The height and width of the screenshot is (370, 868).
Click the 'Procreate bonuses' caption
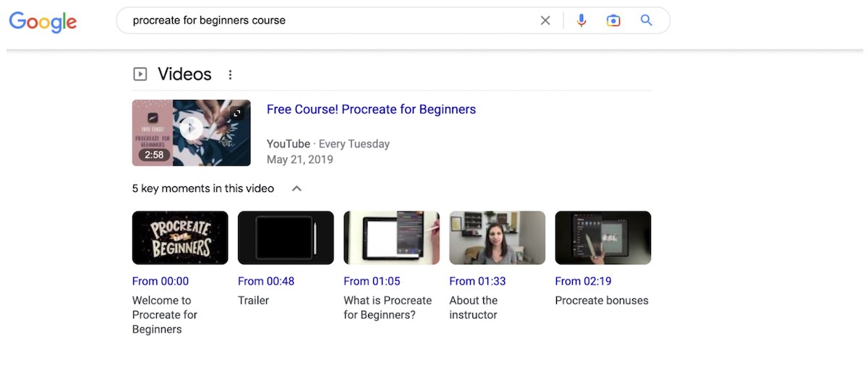click(x=602, y=300)
